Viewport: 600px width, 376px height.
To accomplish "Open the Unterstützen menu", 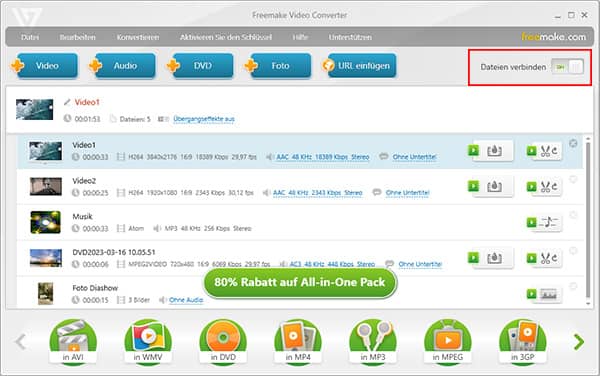I will [x=350, y=37].
